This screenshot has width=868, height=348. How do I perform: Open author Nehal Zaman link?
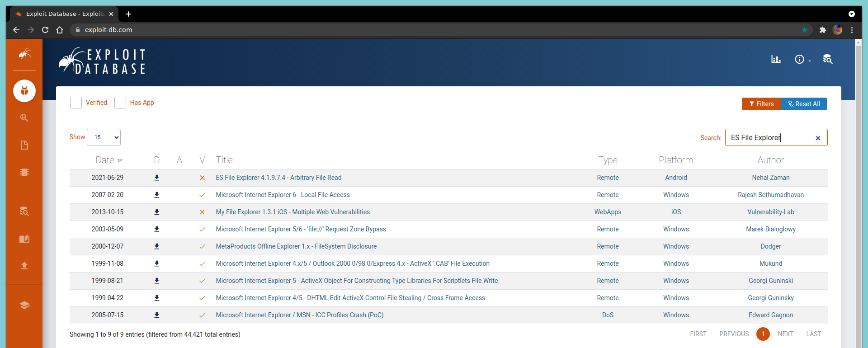[x=771, y=178]
